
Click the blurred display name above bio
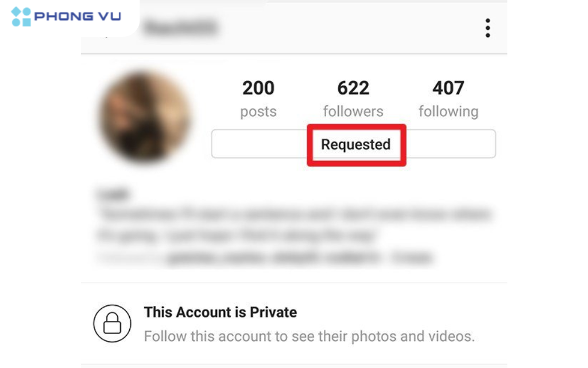coord(113,194)
